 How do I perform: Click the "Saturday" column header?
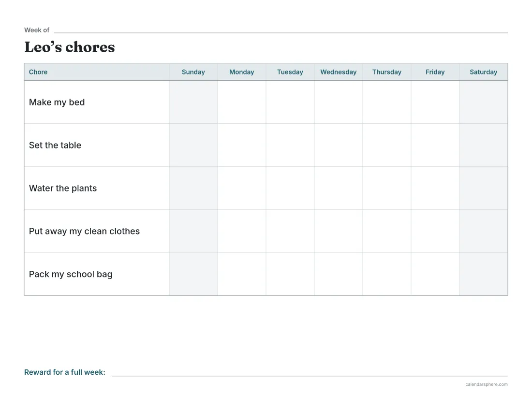484,72
